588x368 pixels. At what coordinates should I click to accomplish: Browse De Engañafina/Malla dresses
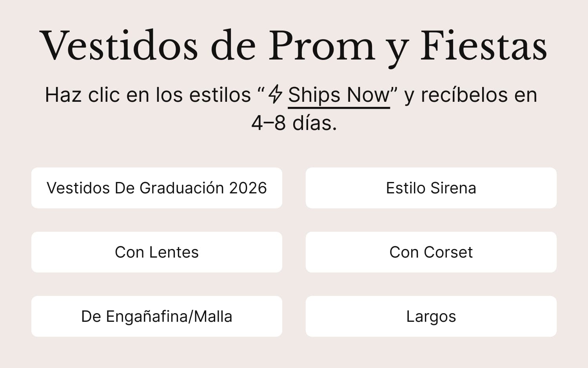pos(157,316)
